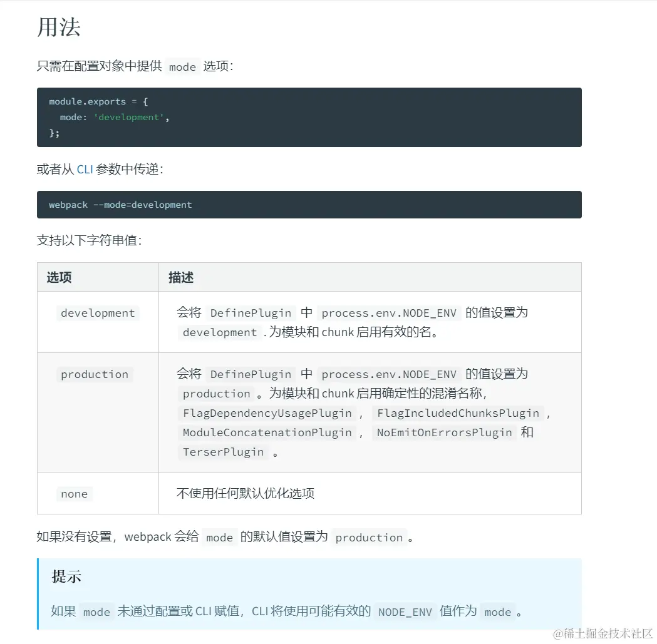Viewport: 657px width, 644px height.
Task: Click the module.exports code line
Action: point(98,101)
